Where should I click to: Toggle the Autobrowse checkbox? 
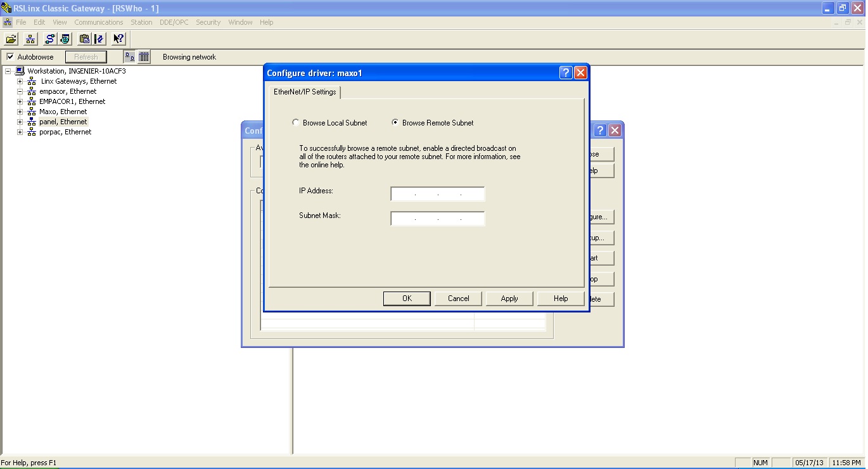tap(10, 57)
